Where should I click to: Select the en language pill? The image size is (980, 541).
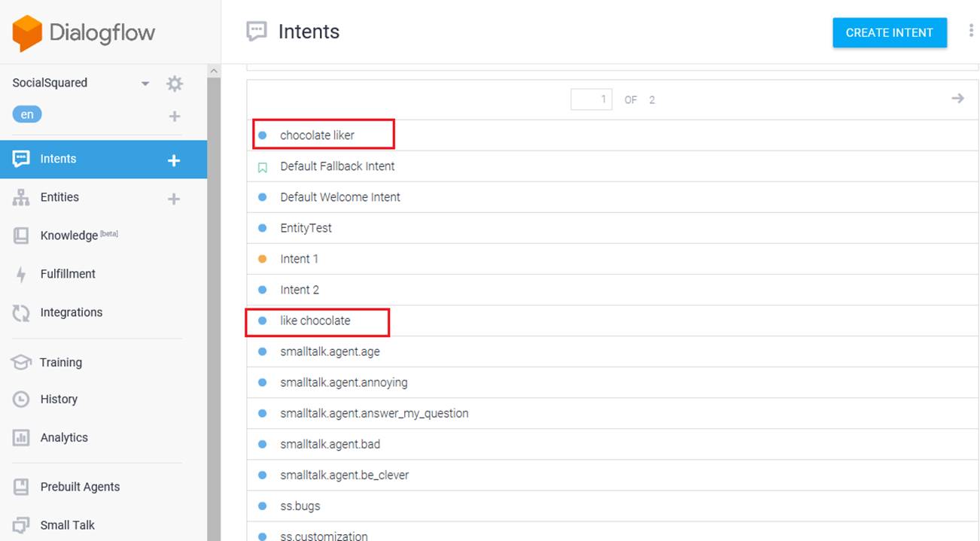click(27, 115)
